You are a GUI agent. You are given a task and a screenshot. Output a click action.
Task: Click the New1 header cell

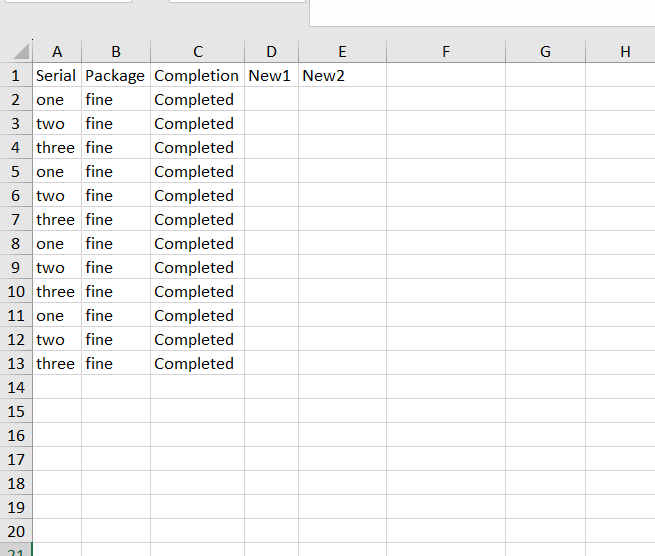[270, 75]
